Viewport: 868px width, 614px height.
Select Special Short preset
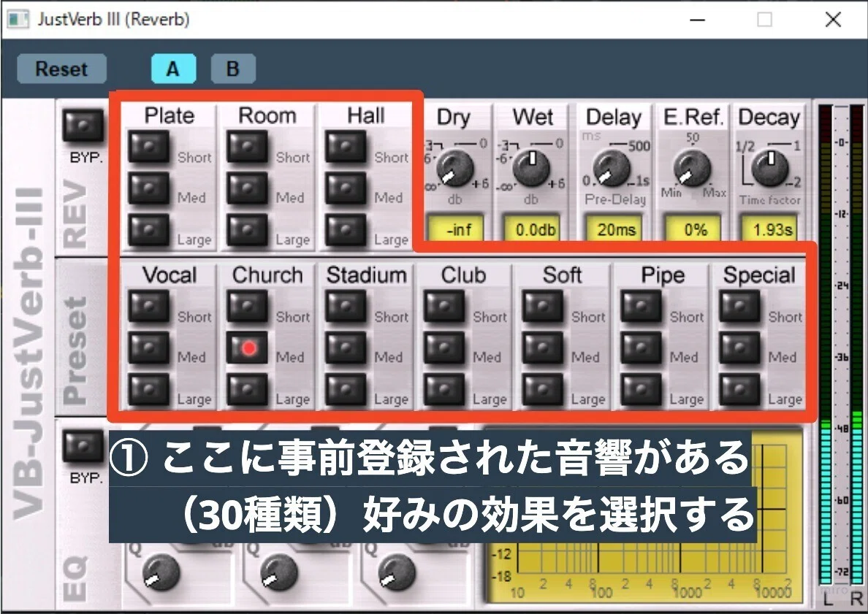pyautogui.click(x=739, y=307)
